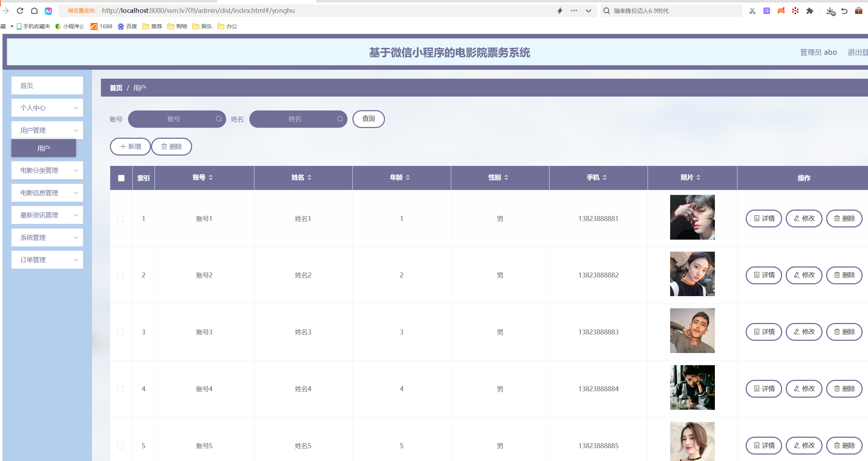This screenshot has height=461, width=868.
Task: Click the bulk 删除 button above table
Action: click(172, 147)
